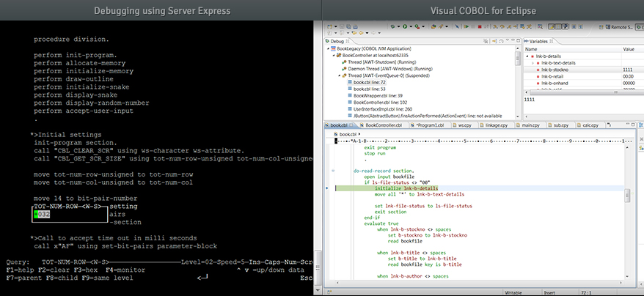Collapse the lnk-b-details variable node
Screen dimensions: 644x296
(528, 56)
